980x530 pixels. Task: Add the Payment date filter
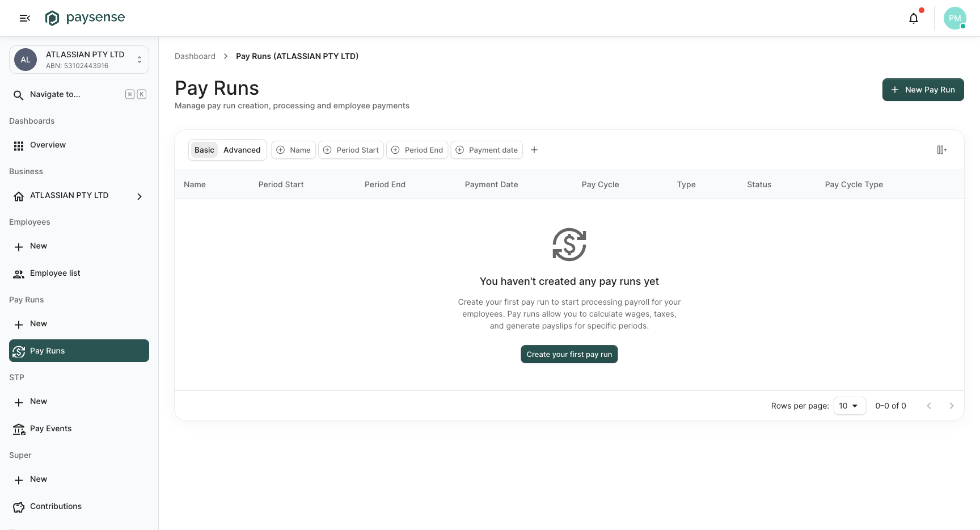pyautogui.click(x=487, y=150)
